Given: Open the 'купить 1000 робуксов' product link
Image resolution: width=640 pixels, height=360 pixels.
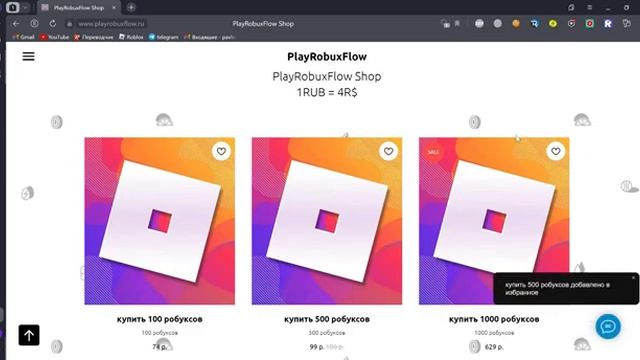Looking at the screenshot, I should click(494, 319).
